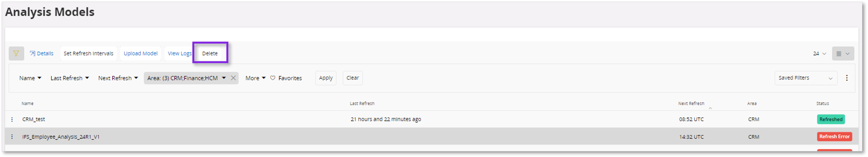Open Details with arrow icon
868x157 pixels.
click(41, 54)
